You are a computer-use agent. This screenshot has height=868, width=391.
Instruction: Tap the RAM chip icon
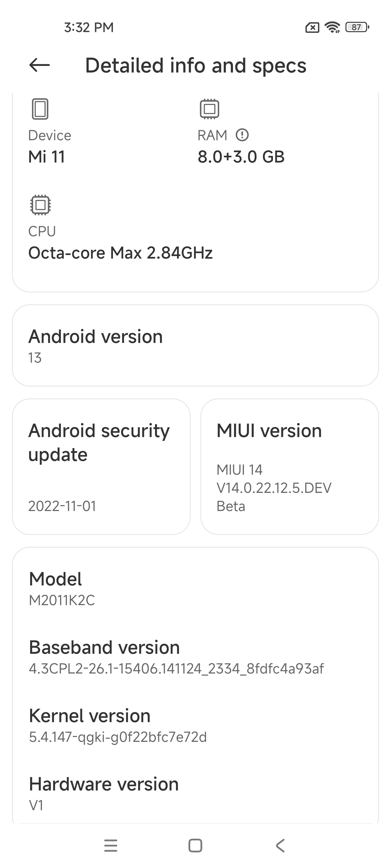click(x=210, y=109)
